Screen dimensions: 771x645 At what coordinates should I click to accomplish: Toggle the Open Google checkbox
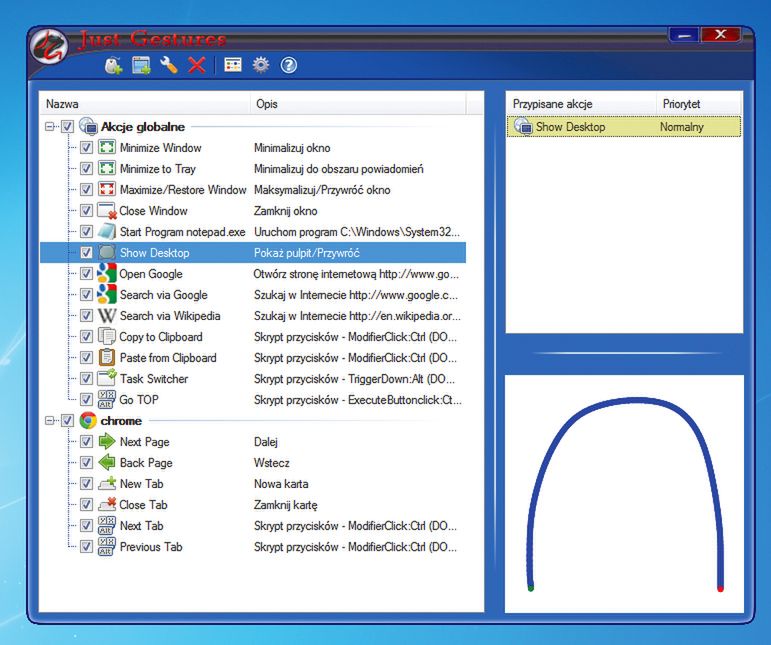tap(87, 274)
